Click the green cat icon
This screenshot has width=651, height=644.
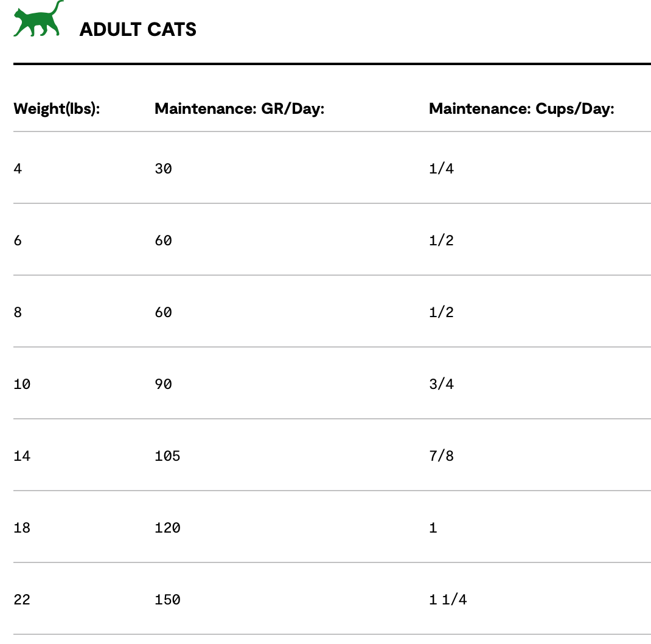(x=38, y=19)
